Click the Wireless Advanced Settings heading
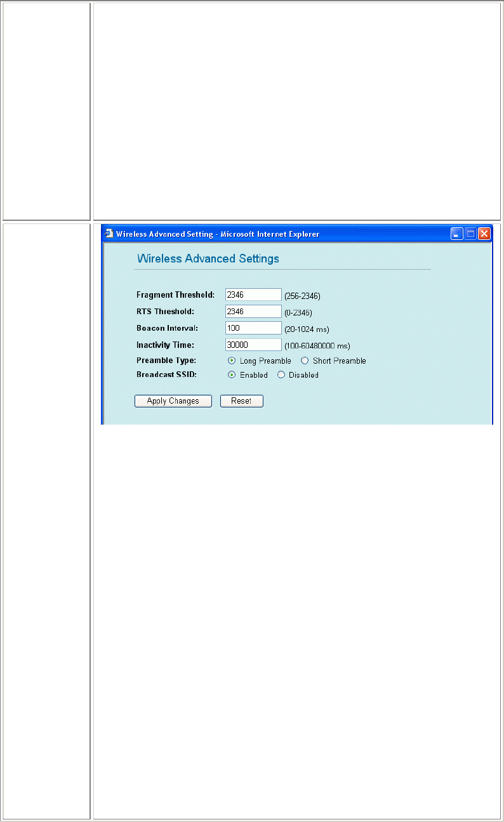This screenshot has height=822, width=504. (x=208, y=259)
